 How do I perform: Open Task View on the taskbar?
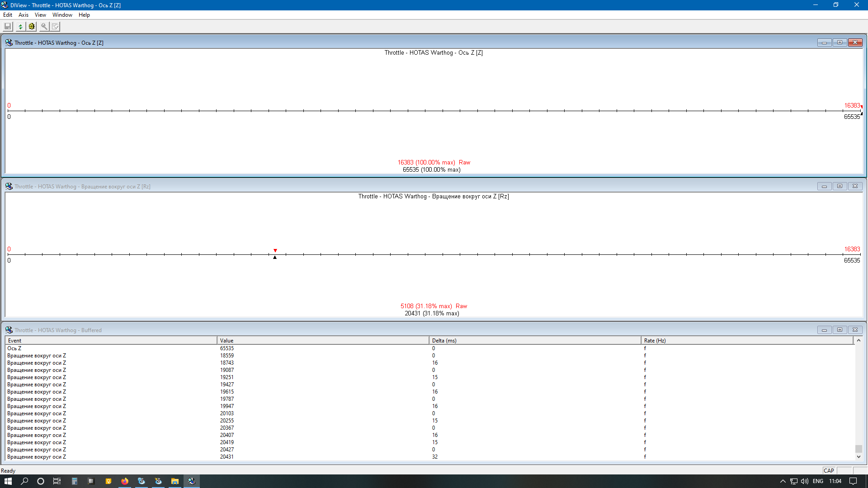tap(57, 481)
